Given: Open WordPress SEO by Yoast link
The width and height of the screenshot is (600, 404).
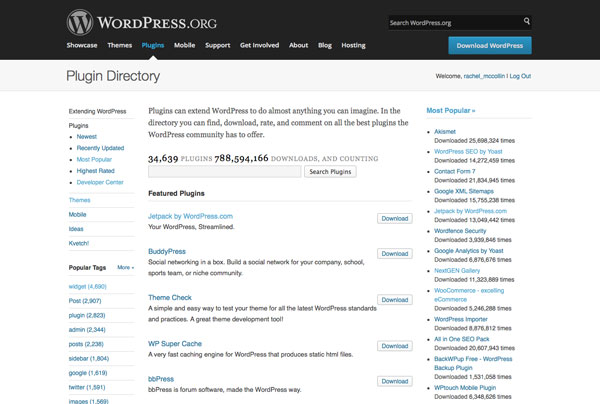Looking at the screenshot, I should [468, 152].
